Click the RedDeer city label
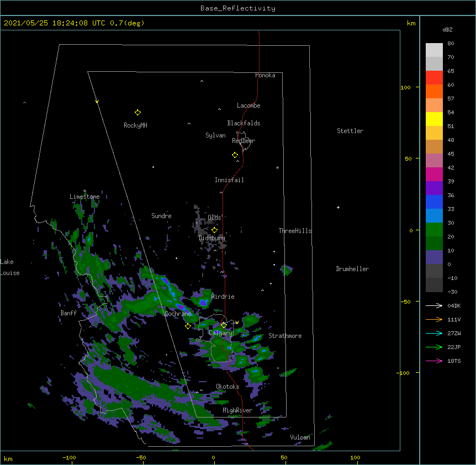This screenshot has width=476, height=465. (244, 141)
